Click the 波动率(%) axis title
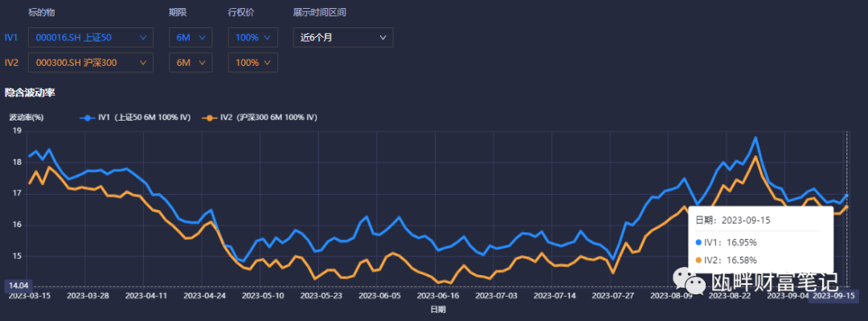The image size is (868, 321). coord(26,117)
